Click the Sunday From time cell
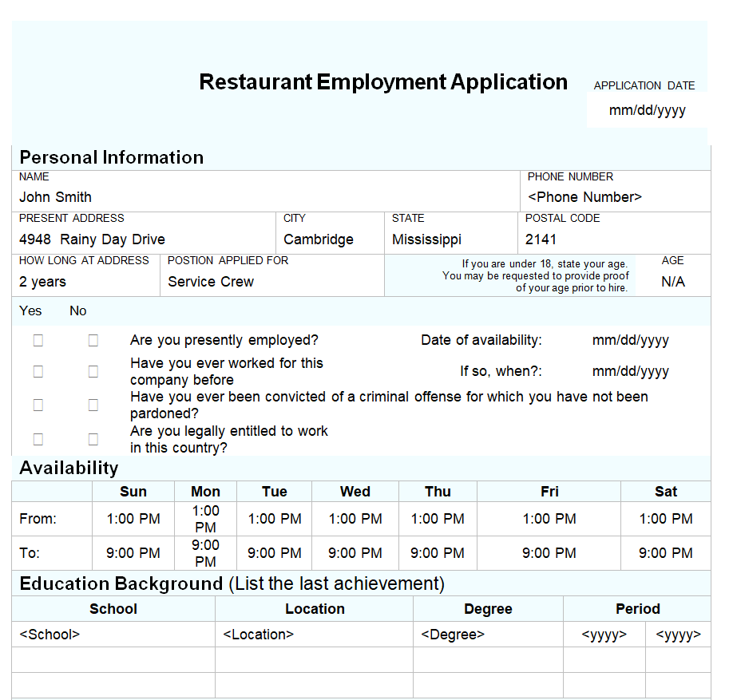 click(x=133, y=519)
